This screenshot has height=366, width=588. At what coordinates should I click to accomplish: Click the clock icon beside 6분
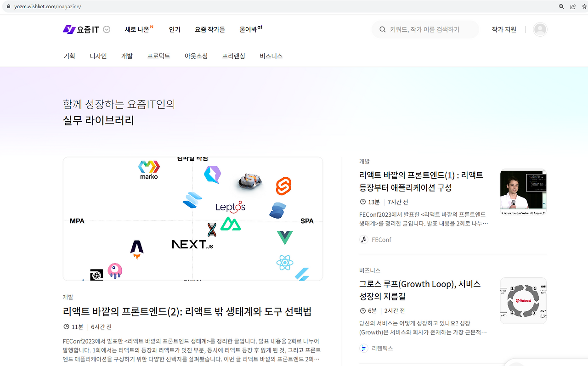coord(363,311)
